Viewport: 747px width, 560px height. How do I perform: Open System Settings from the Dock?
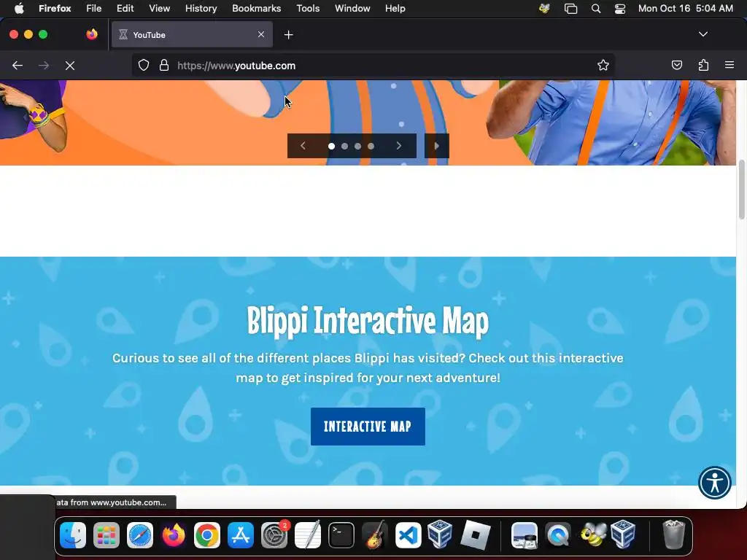[274, 535]
